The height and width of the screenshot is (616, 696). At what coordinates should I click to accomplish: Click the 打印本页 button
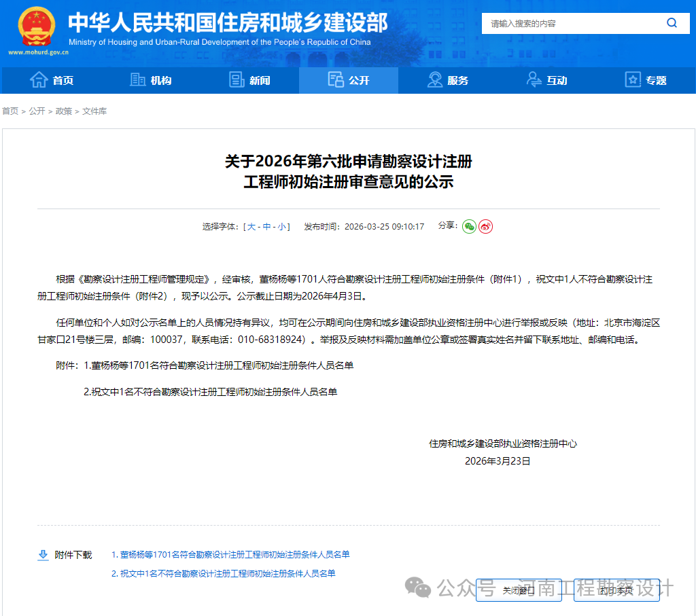616,591
